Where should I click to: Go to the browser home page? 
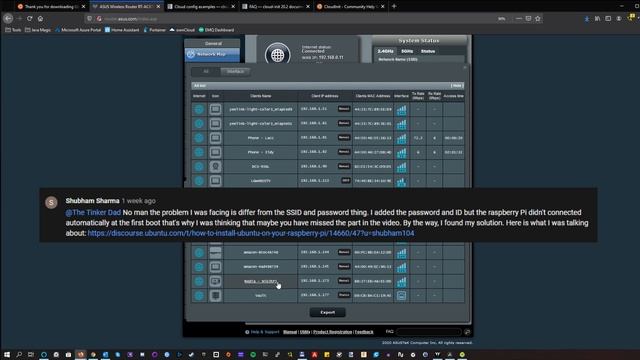click(40, 18)
